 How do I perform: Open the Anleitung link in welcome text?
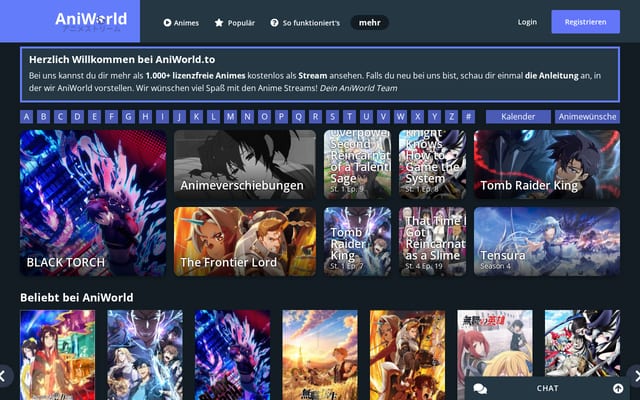point(551,76)
